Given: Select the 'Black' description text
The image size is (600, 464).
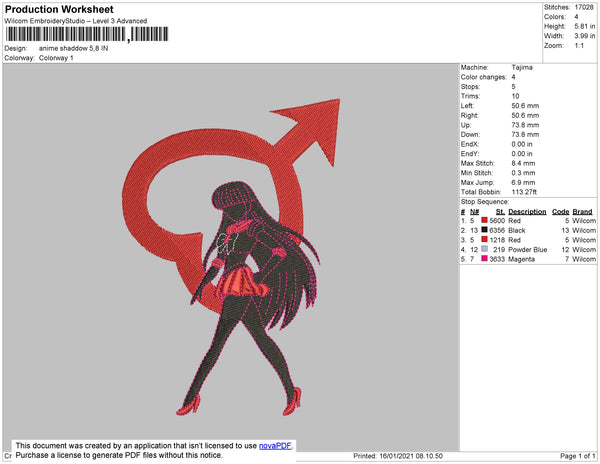Looking at the screenshot, I should pos(517,230).
